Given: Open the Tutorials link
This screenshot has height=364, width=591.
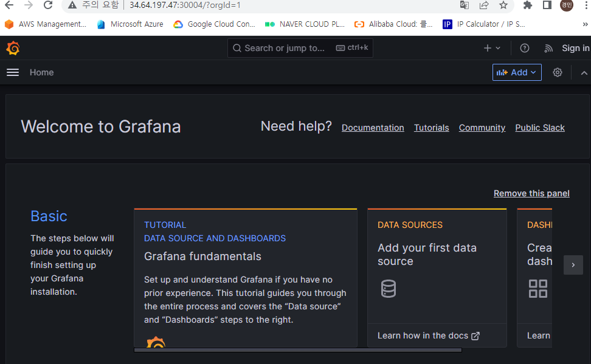Looking at the screenshot, I should 431,128.
